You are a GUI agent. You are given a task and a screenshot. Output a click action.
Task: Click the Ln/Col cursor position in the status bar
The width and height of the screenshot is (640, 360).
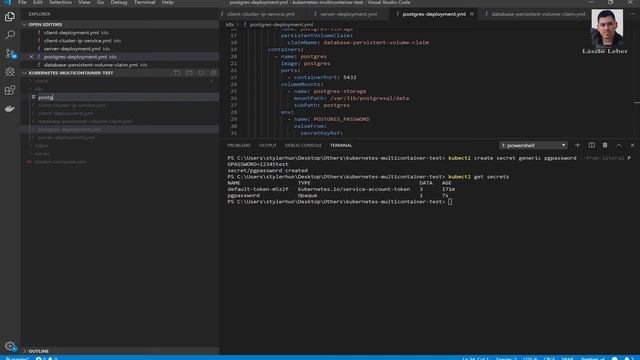pos(475,358)
